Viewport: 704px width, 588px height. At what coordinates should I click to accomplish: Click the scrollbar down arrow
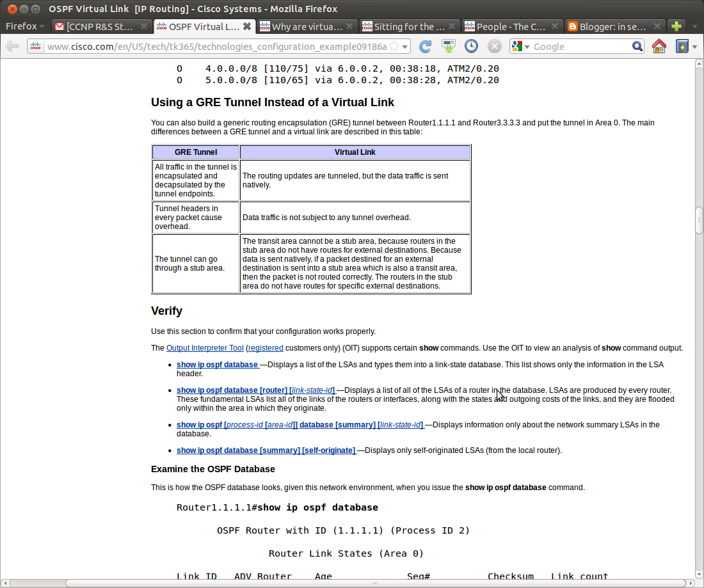(x=699, y=574)
